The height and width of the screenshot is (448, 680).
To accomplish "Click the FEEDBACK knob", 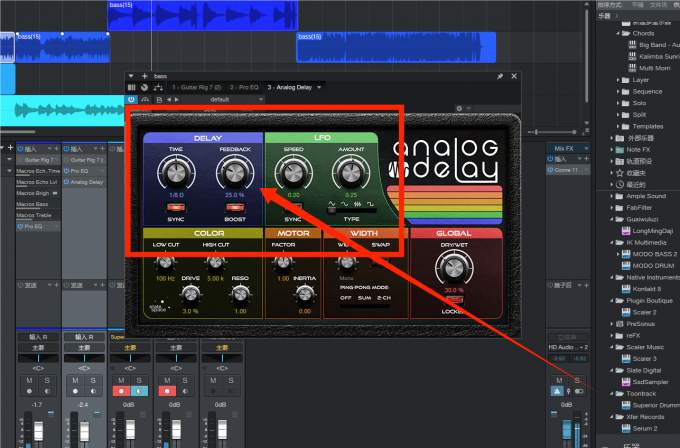I will coord(235,173).
